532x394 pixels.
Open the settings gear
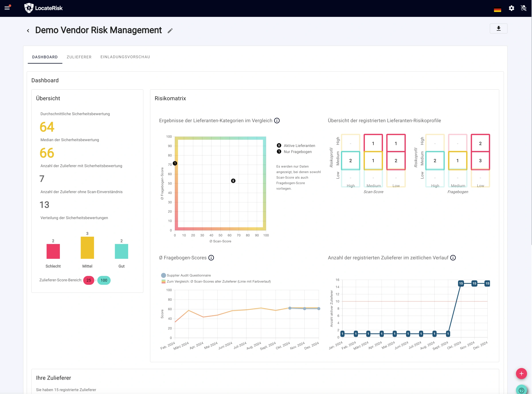pos(511,8)
